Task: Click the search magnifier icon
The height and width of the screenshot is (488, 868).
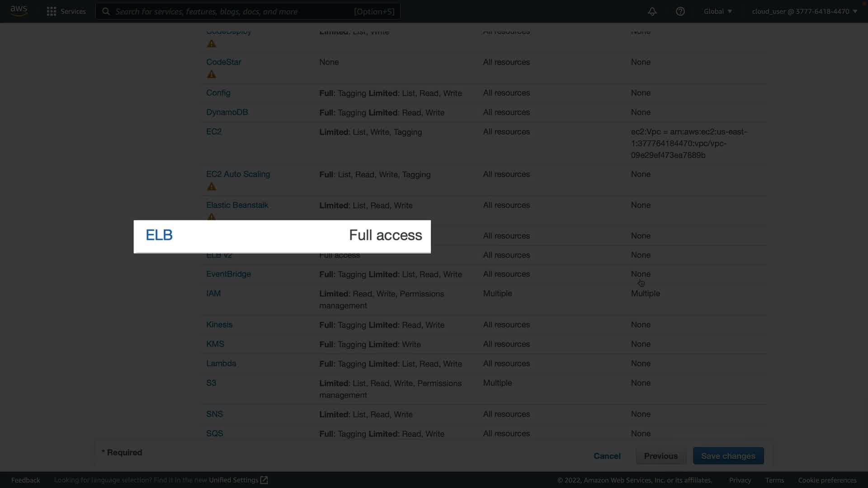Action: click(106, 11)
